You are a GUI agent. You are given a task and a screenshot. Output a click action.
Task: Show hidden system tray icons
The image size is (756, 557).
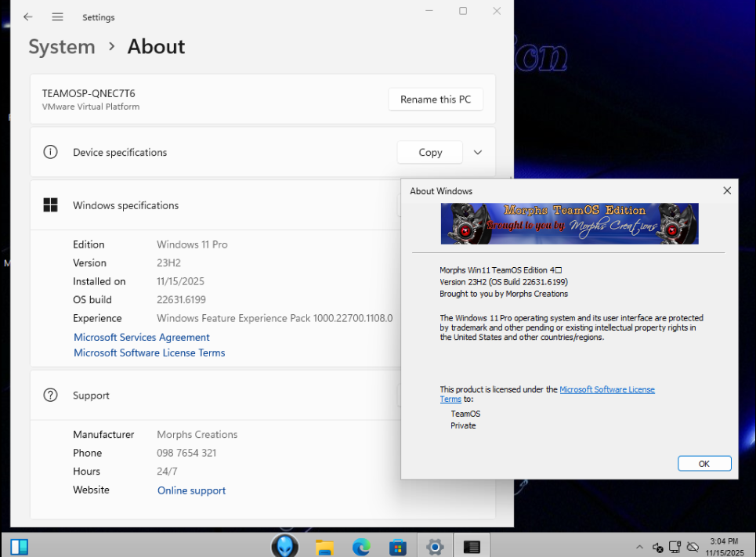coord(639,547)
